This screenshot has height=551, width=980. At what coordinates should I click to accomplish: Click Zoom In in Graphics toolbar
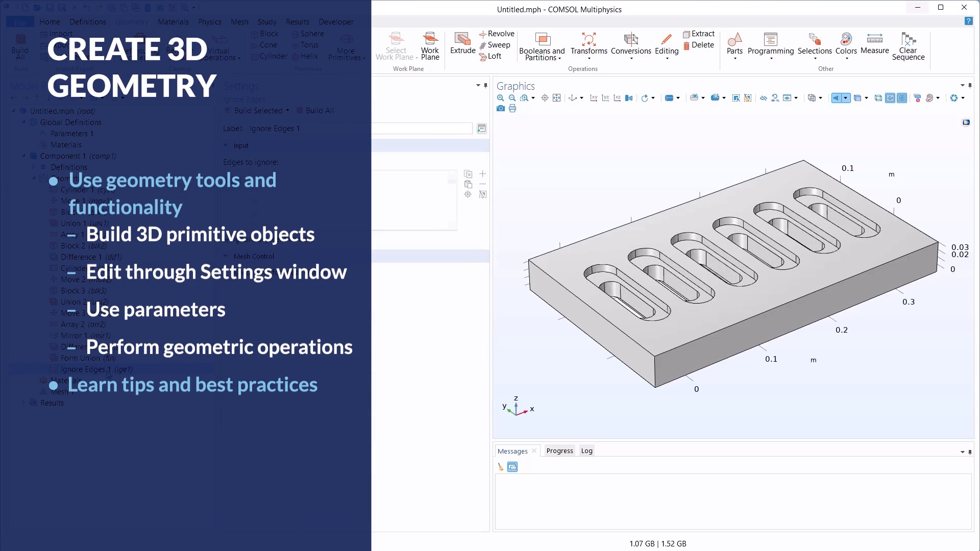click(501, 98)
